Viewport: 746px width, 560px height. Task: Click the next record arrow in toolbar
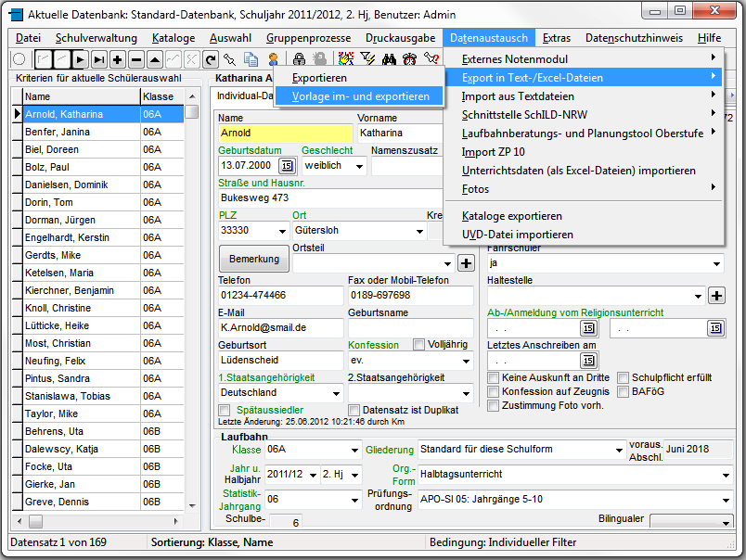pos(82,59)
